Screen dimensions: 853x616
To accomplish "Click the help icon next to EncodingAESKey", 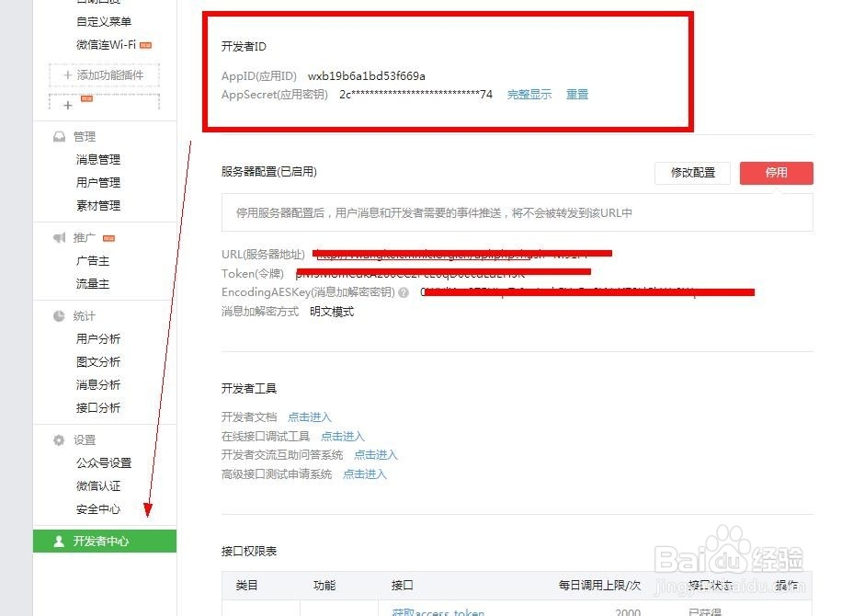I will pyautogui.click(x=404, y=292).
